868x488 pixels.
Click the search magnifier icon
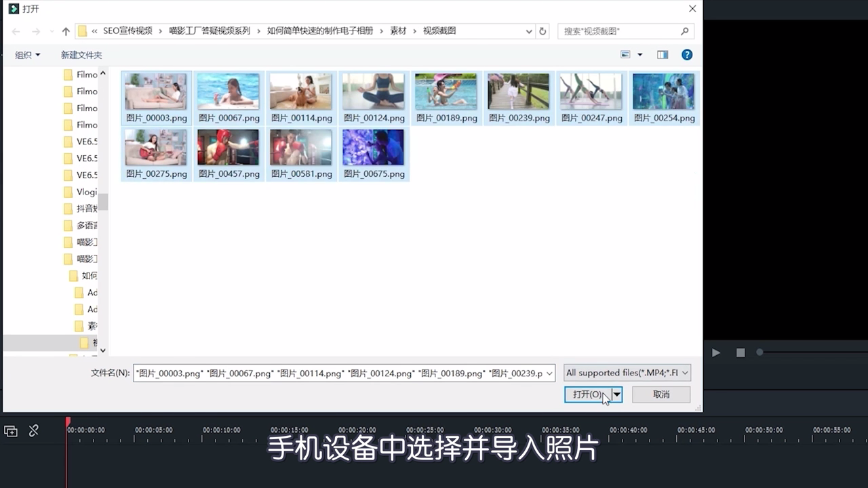(685, 31)
